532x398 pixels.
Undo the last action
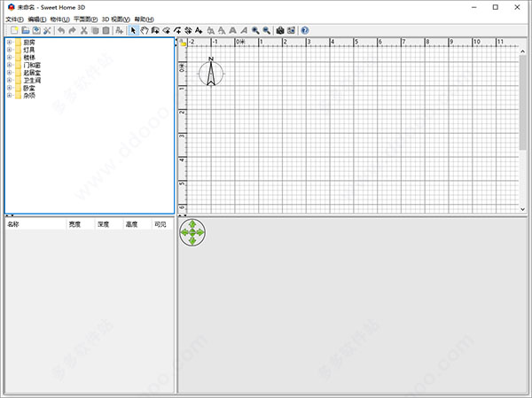click(61, 30)
